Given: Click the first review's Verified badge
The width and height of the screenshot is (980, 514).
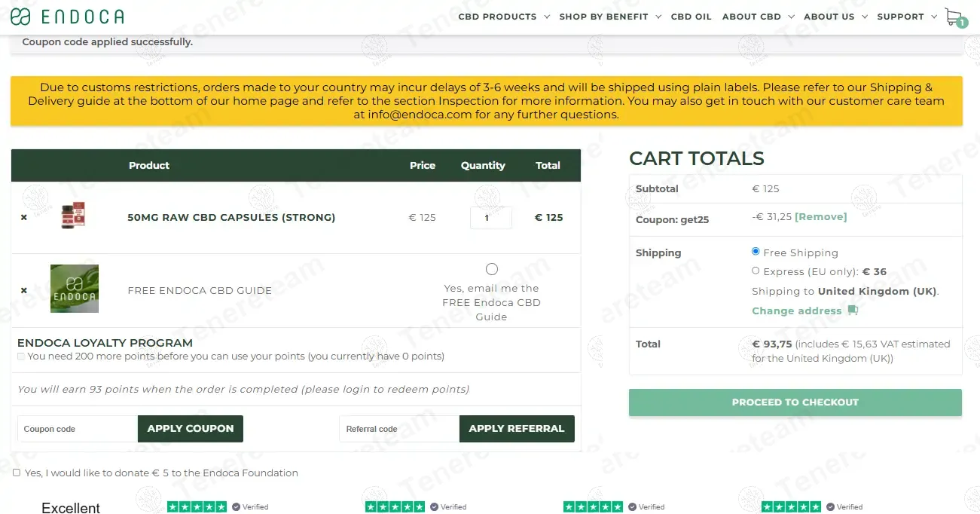Looking at the screenshot, I should click(x=250, y=507).
